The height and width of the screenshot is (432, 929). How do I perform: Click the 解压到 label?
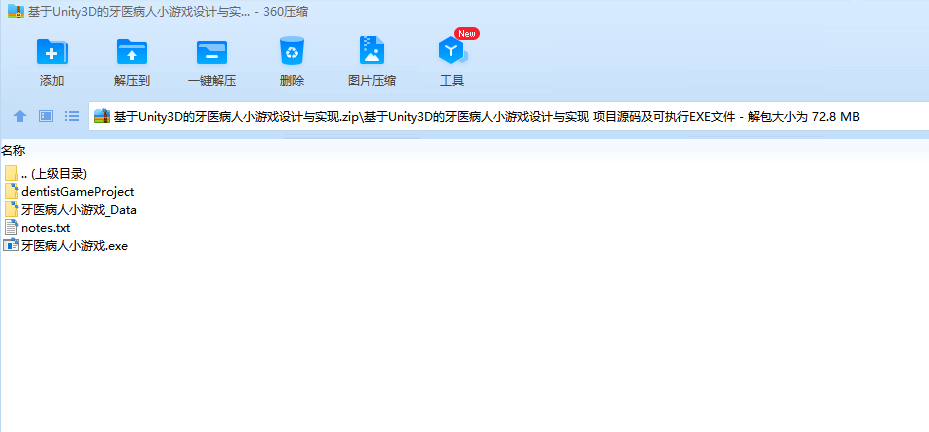[x=132, y=81]
